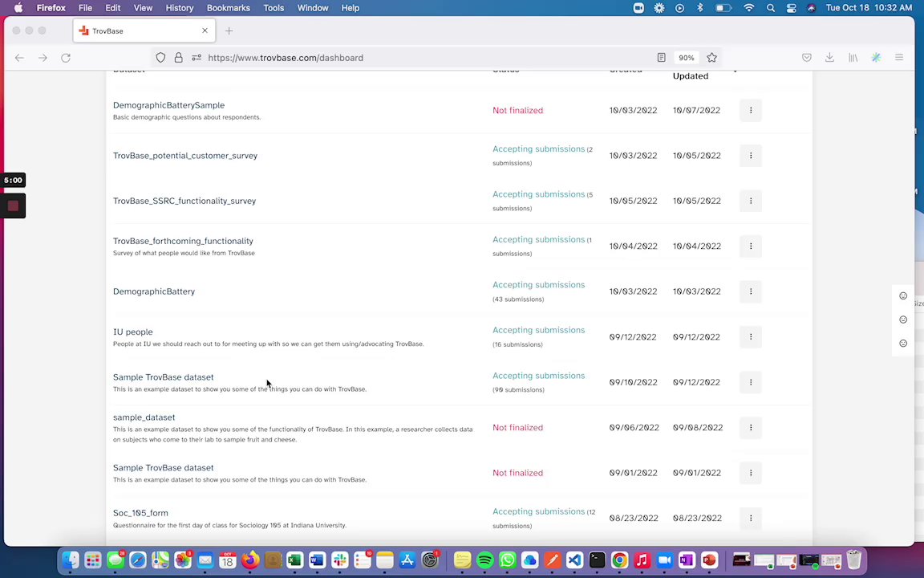
Task: Click the 90% zoom level indicator
Action: [x=686, y=58]
